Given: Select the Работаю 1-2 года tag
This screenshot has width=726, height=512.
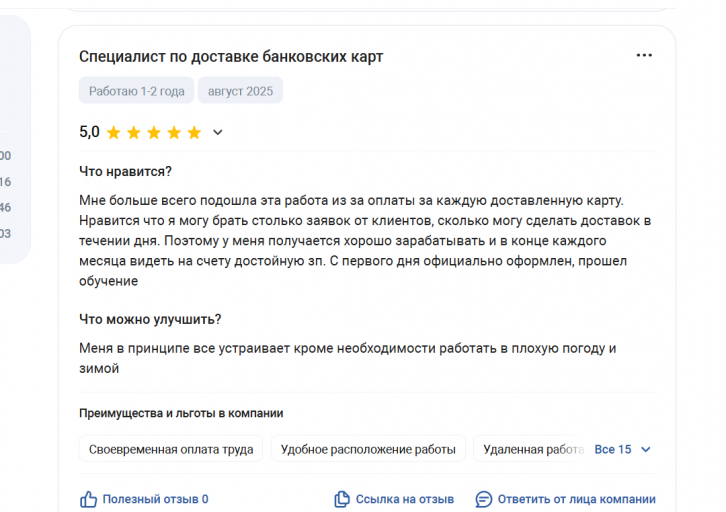Looking at the screenshot, I should (x=136, y=91).
